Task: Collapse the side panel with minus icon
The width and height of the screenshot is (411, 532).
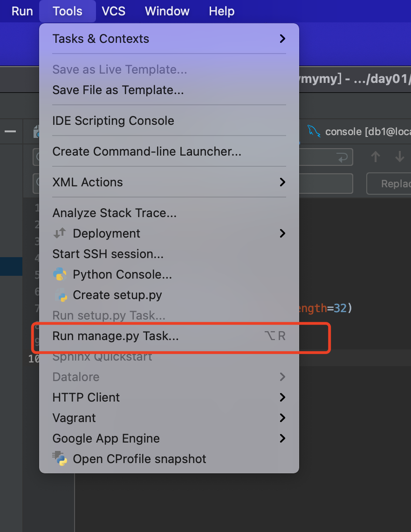Action: [x=10, y=132]
